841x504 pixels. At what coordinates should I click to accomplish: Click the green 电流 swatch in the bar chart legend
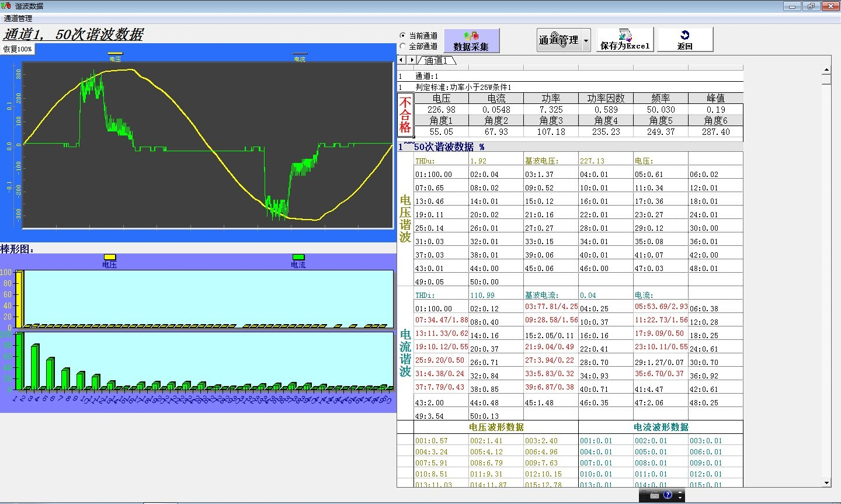click(298, 257)
